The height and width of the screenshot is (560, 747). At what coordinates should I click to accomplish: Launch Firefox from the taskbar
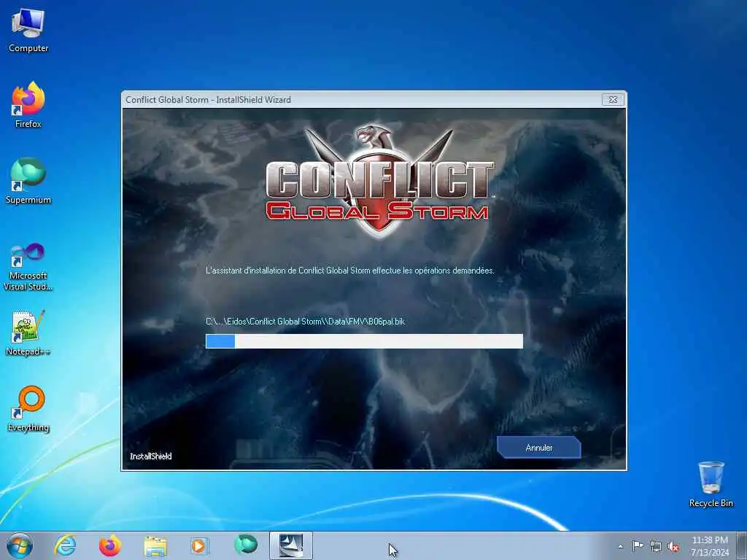[x=110, y=545]
